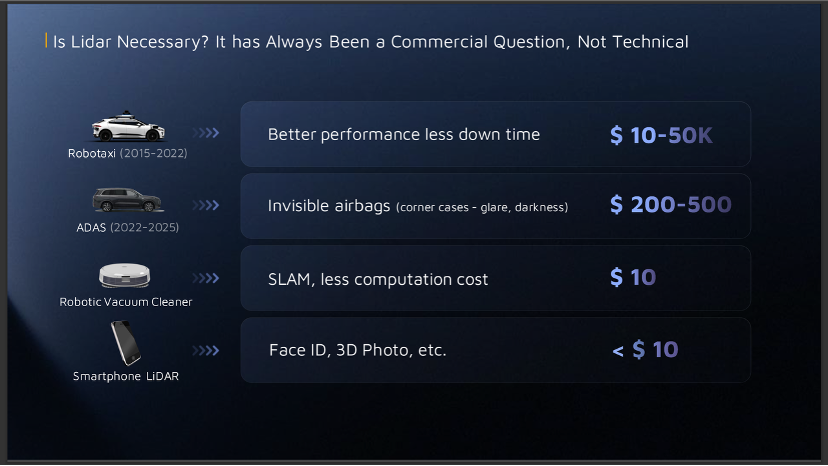
Task: Click "Better performance less down time" text
Action: [403, 134]
